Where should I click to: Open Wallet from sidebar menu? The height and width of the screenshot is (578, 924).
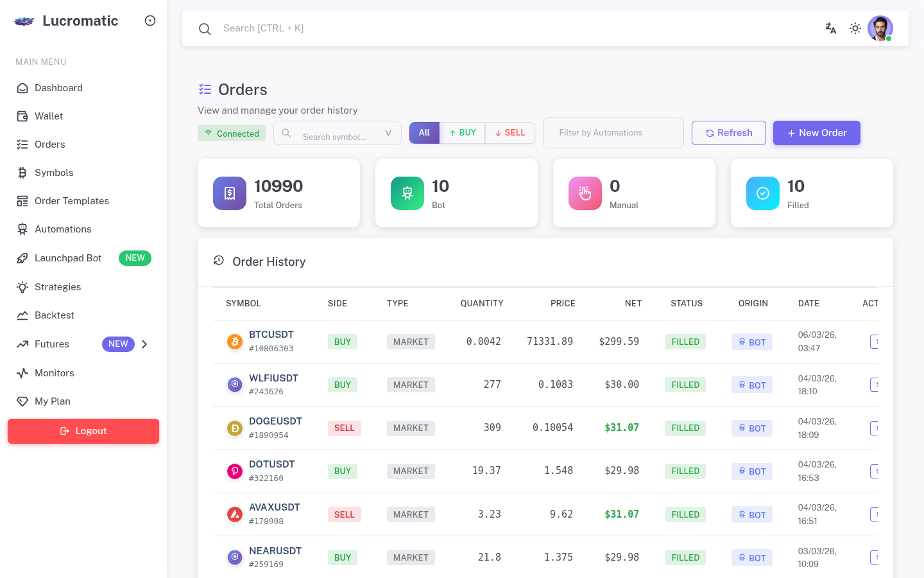click(49, 116)
